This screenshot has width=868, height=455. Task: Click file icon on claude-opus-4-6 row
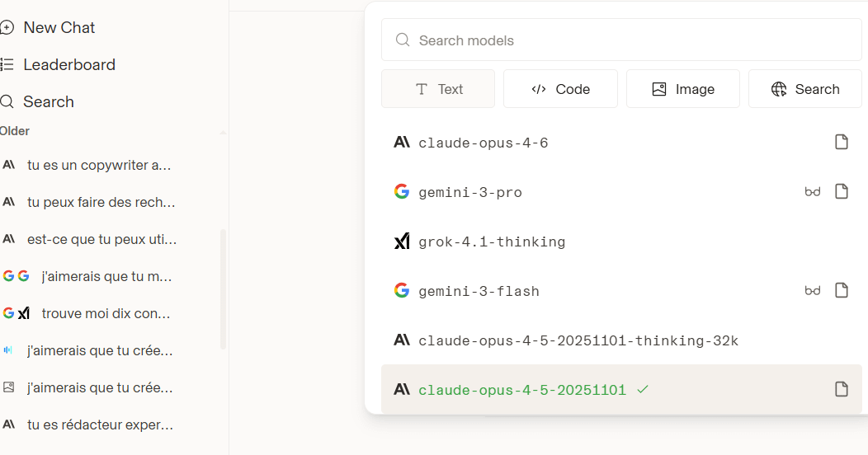pos(842,142)
